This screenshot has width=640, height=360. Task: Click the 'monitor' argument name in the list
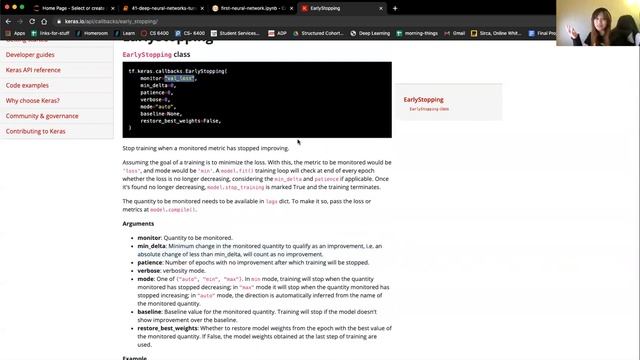click(x=149, y=238)
